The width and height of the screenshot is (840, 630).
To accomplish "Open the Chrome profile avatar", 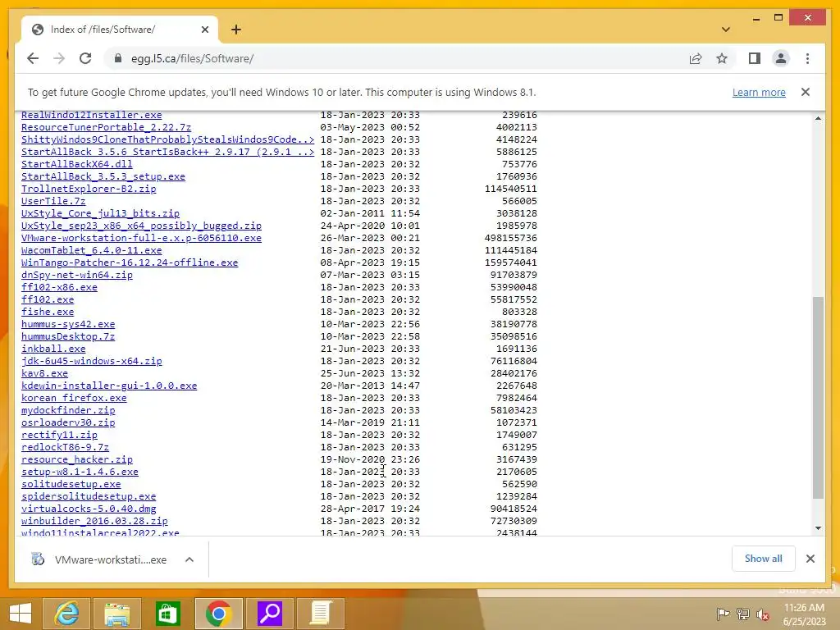I will pos(781,58).
